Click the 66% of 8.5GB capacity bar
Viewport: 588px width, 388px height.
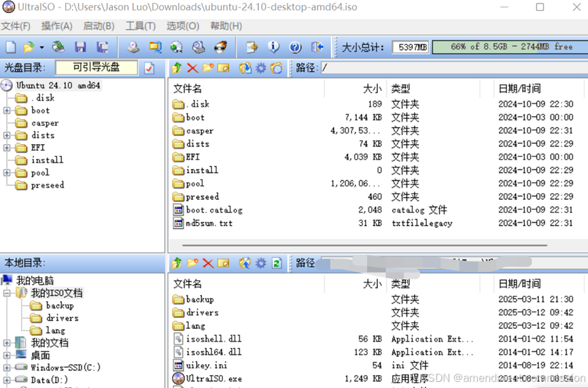click(x=510, y=47)
